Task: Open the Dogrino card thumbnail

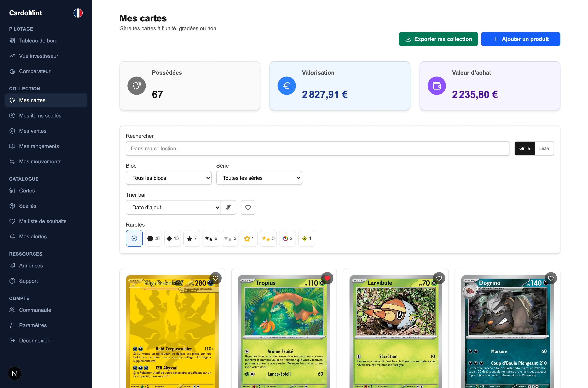Action: pos(507,332)
